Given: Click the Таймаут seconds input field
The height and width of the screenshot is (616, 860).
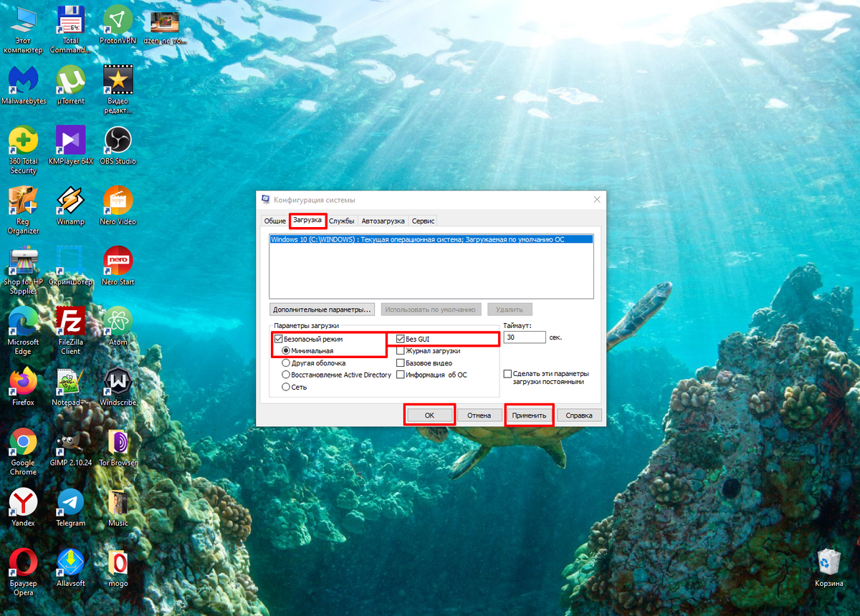Looking at the screenshot, I should [x=525, y=337].
